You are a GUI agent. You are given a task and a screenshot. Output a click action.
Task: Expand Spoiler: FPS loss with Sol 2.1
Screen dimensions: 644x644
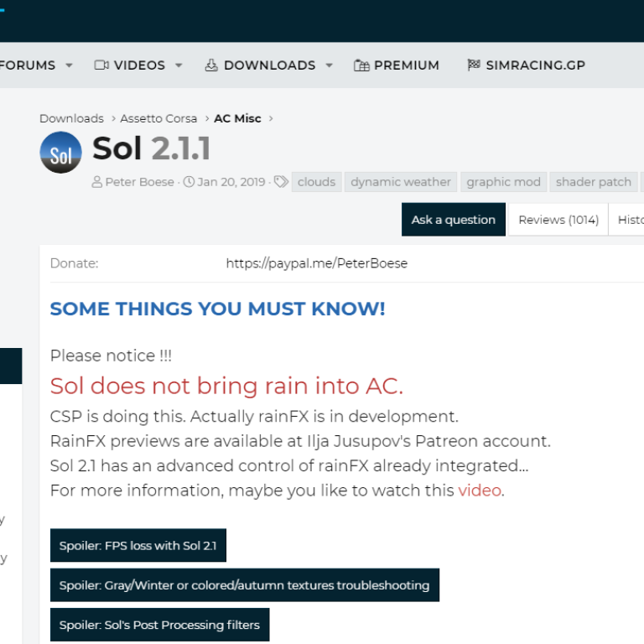[x=138, y=545]
